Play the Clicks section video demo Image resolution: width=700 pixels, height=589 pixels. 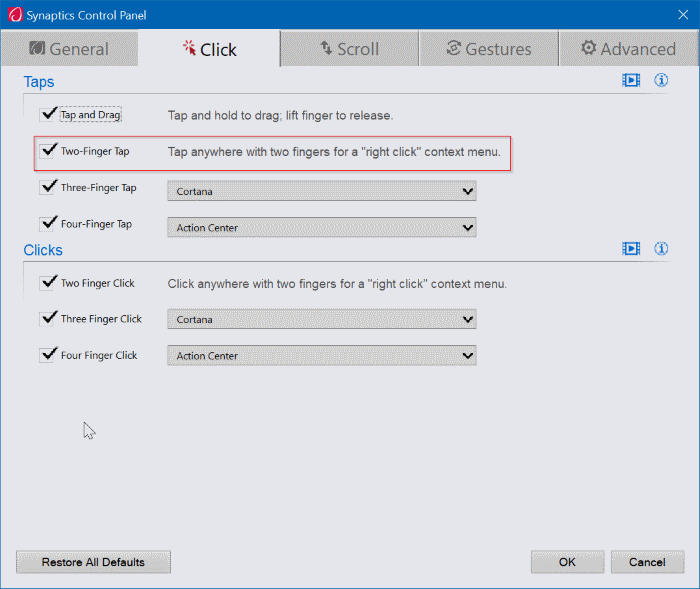point(631,249)
